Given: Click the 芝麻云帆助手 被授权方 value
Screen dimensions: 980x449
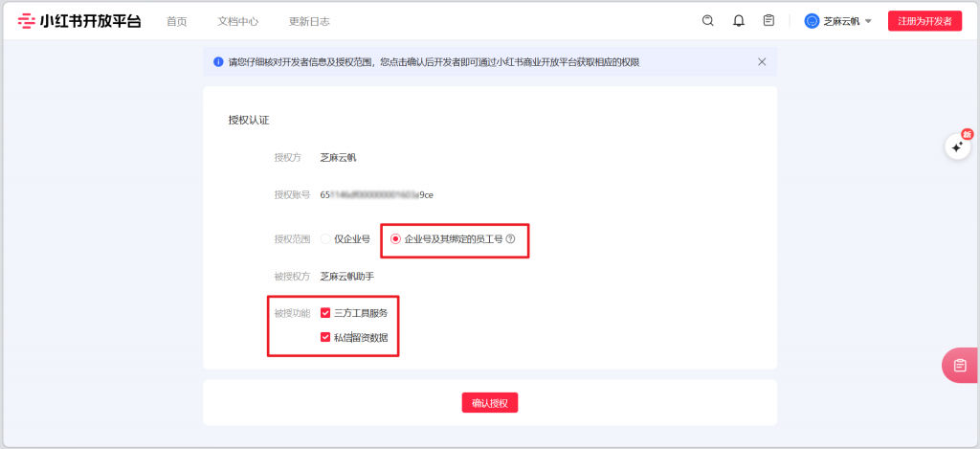Looking at the screenshot, I should click(346, 276).
